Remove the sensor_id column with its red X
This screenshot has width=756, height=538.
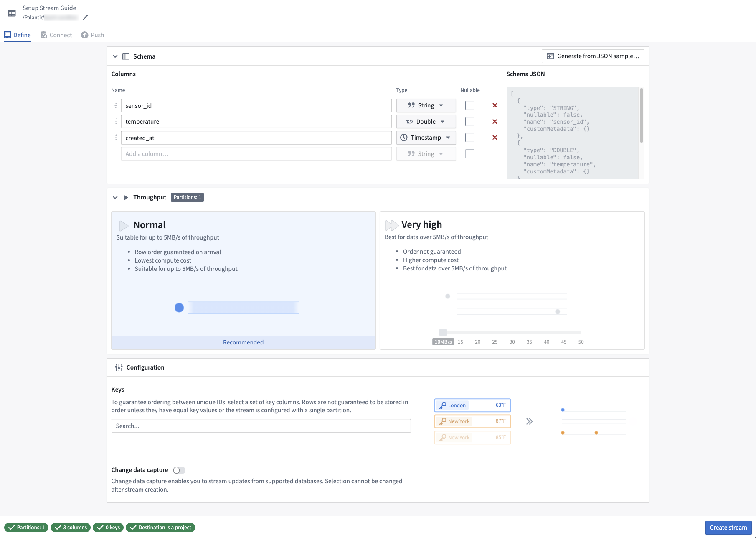495,105
